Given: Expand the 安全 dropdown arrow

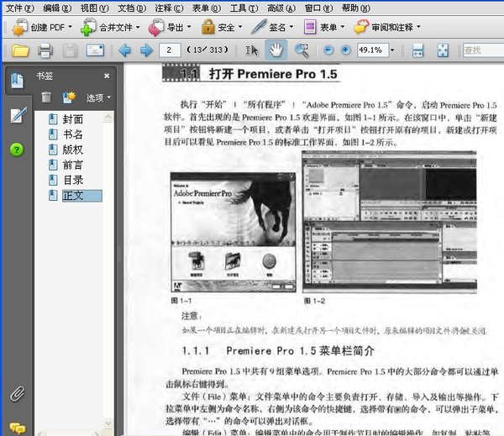Looking at the screenshot, I should coord(239,27).
